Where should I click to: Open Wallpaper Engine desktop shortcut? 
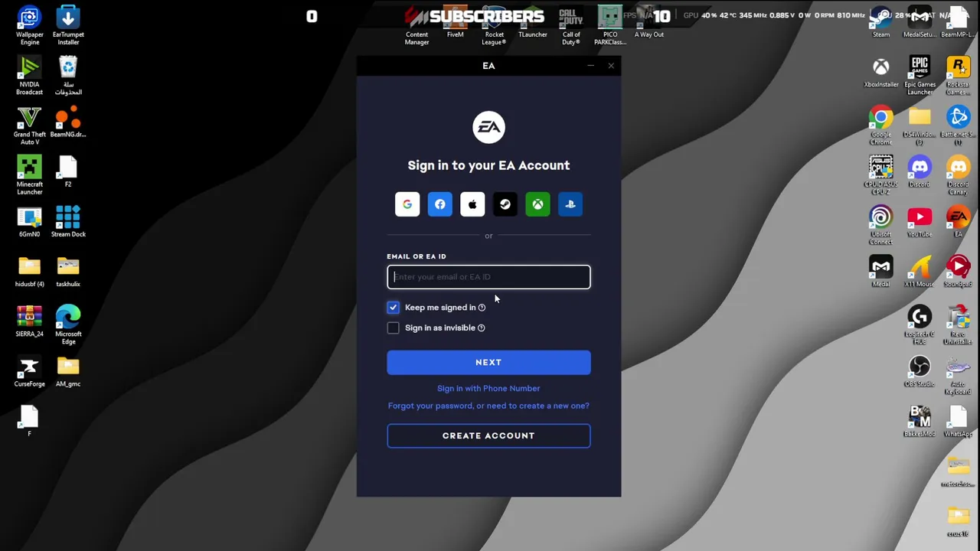coord(29,25)
